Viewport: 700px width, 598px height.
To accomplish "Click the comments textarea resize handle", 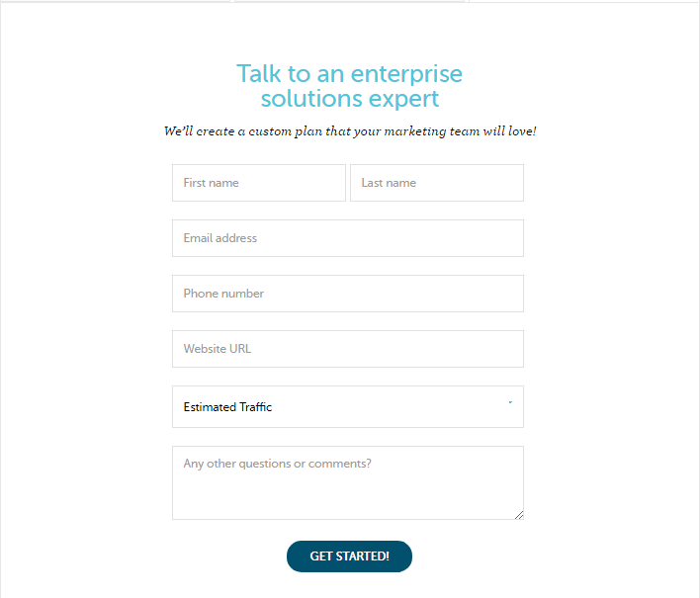I will coord(518,514).
